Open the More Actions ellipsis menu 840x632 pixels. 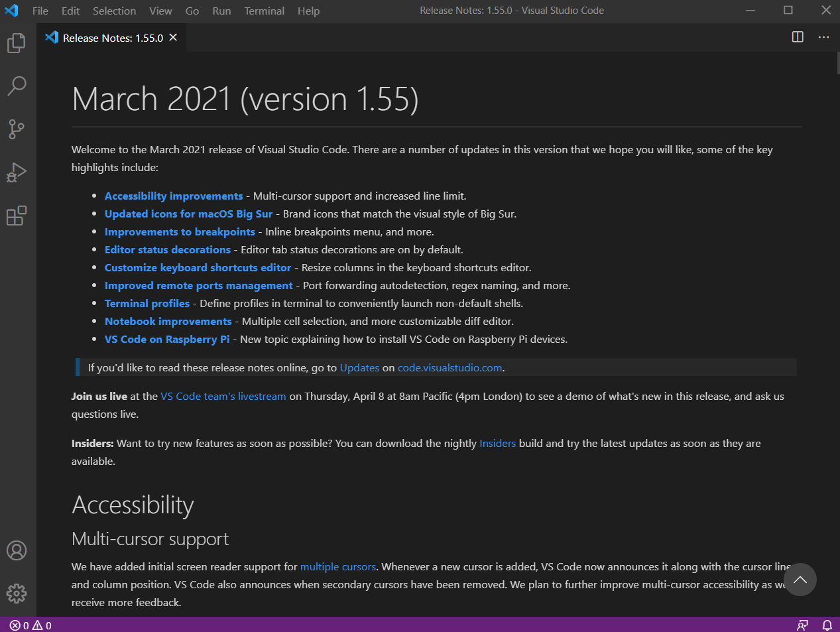pos(823,37)
